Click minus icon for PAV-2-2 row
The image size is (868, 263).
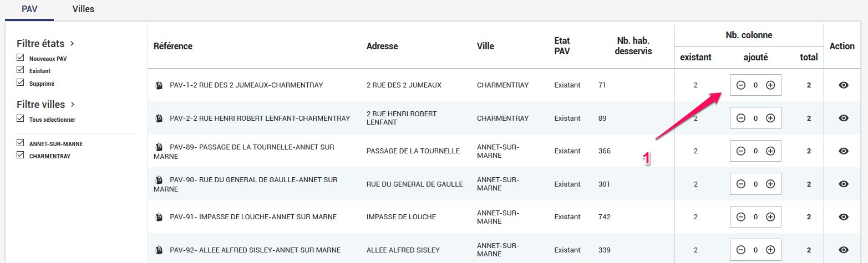741,118
